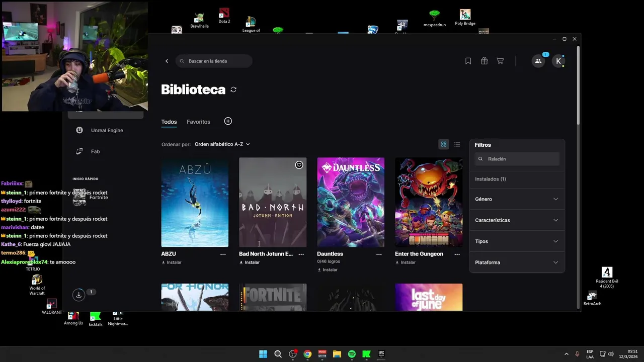Select the VALORANT desktop shortcut
This screenshot has width=644, height=362.
pyautogui.click(x=52, y=307)
